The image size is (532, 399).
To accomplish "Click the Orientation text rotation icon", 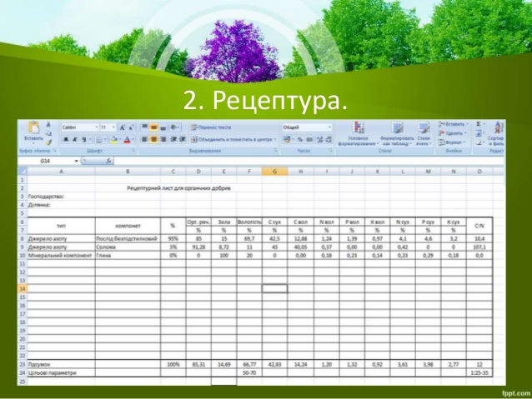I will tap(175, 127).
